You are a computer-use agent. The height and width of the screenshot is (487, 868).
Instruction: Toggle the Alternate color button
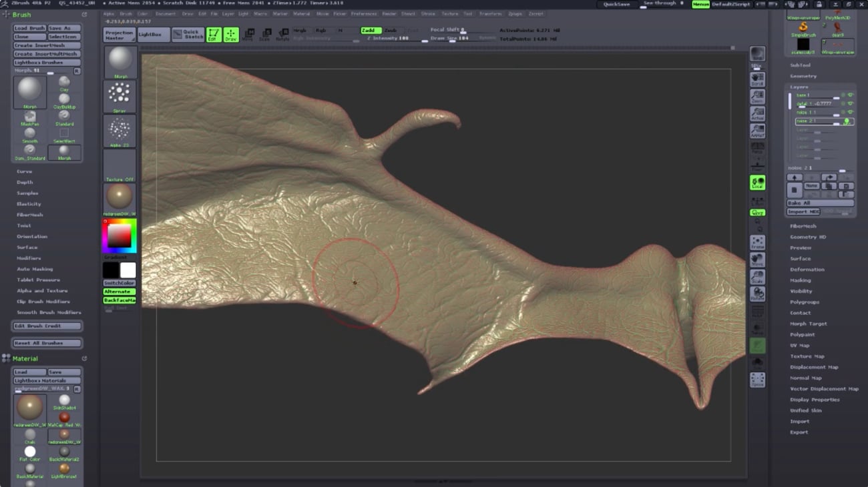pyautogui.click(x=120, y=292)
